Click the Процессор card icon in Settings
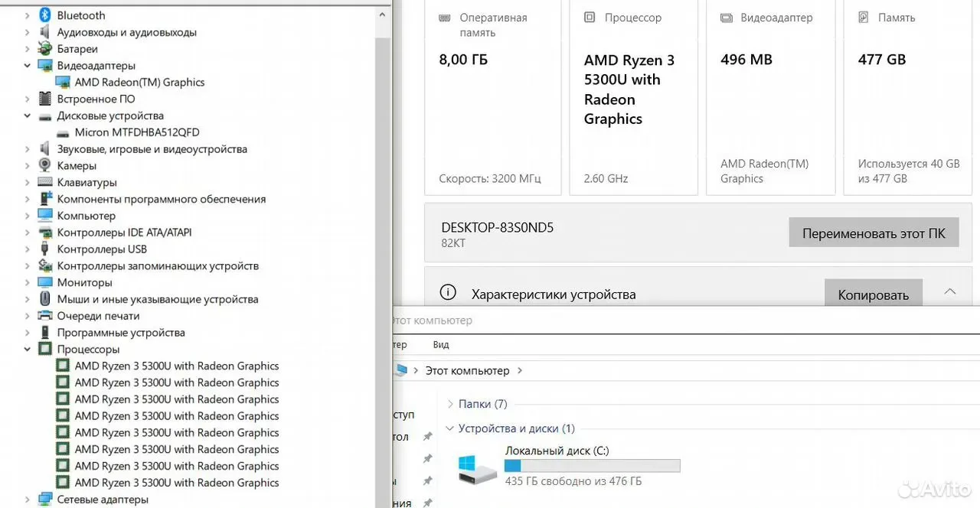 (x=590, y=17)
